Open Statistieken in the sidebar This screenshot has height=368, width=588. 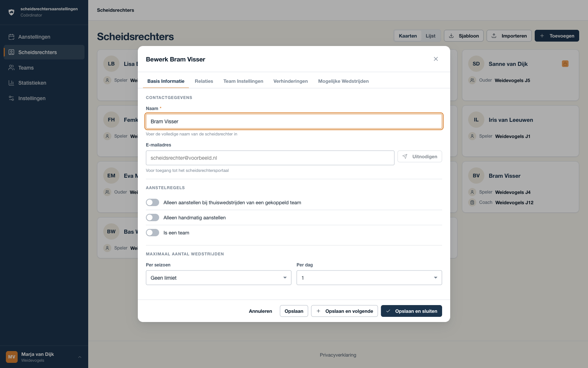point(44,83)
